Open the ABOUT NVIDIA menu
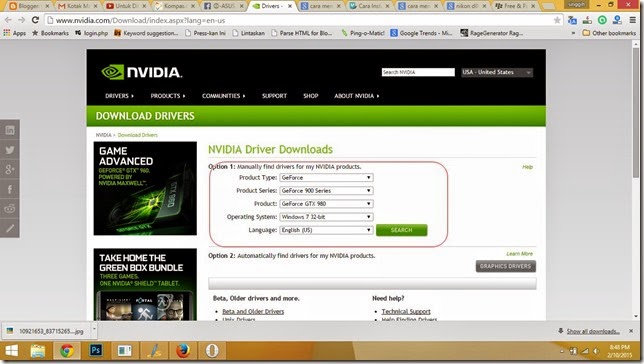Viewport: 644px width, 364px height. (356, 96)
